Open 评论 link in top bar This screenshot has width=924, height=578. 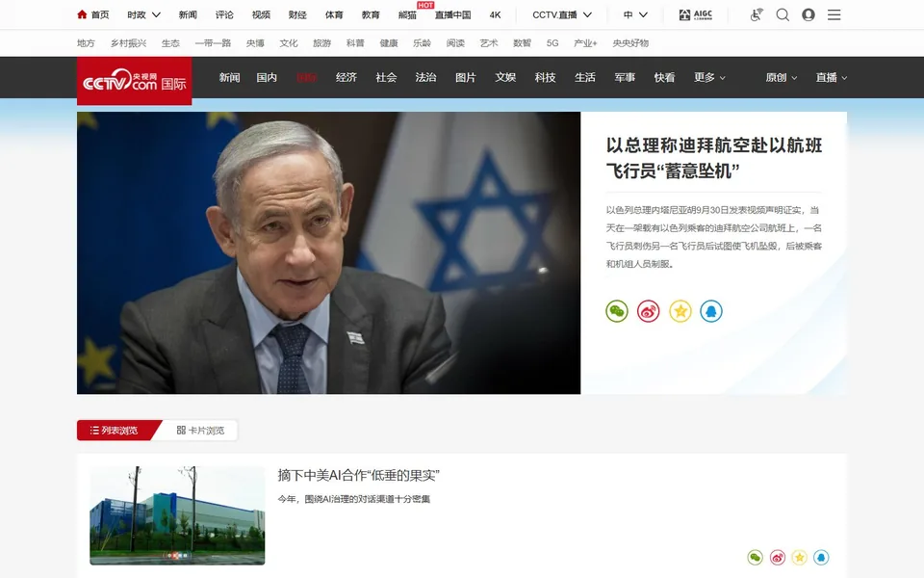pyautogui.click(x=224, y=14)
